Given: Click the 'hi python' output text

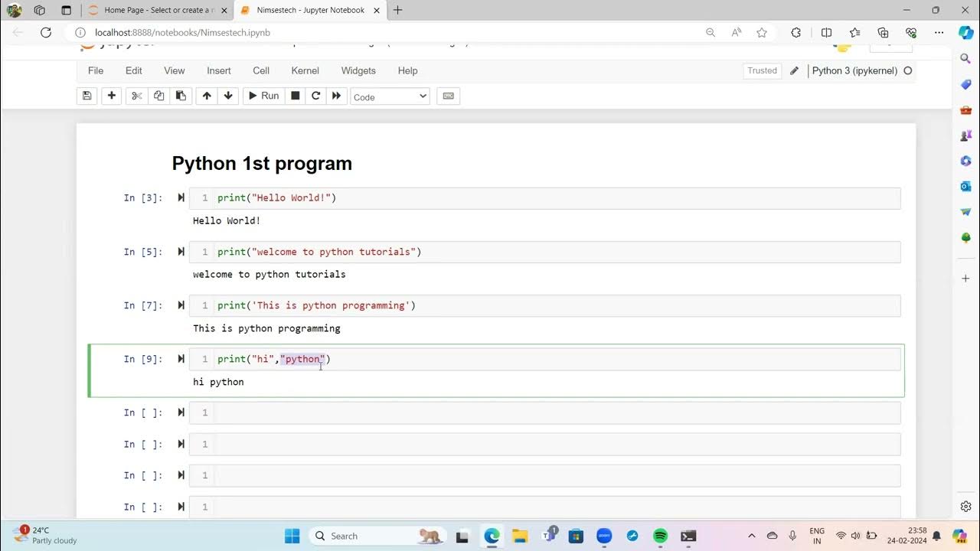Looking at the screenshot, I should click(218, 382).
